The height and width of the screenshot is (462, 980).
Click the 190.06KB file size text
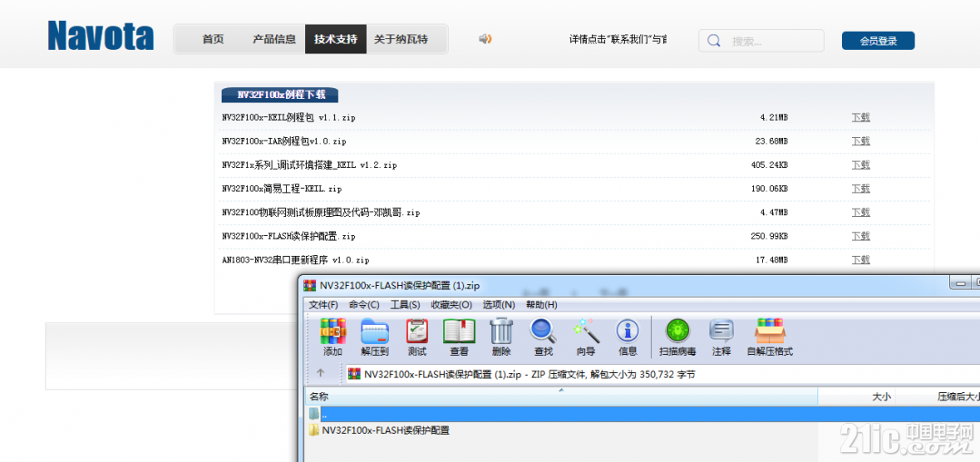(769, 188)
